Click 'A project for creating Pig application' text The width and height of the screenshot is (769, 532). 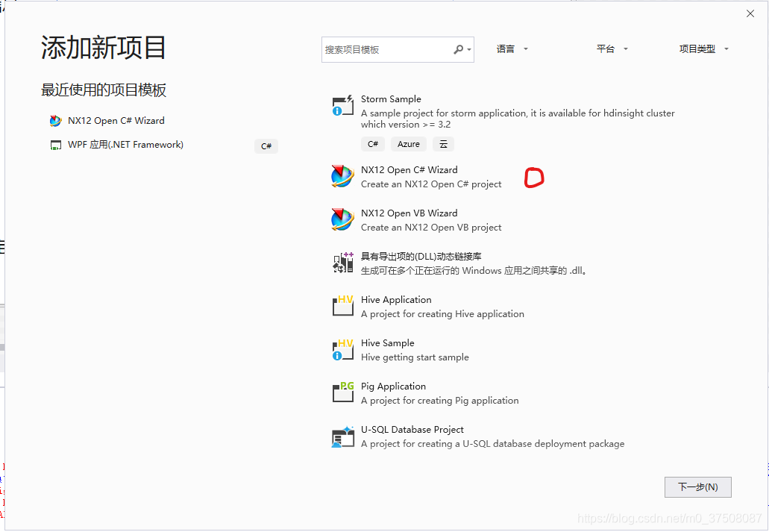(x=440, y=401)
